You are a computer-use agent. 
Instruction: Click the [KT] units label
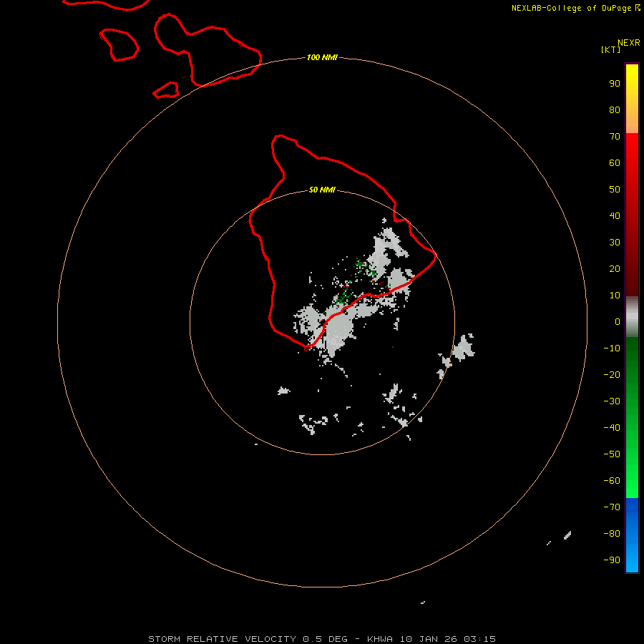[610, 49]
